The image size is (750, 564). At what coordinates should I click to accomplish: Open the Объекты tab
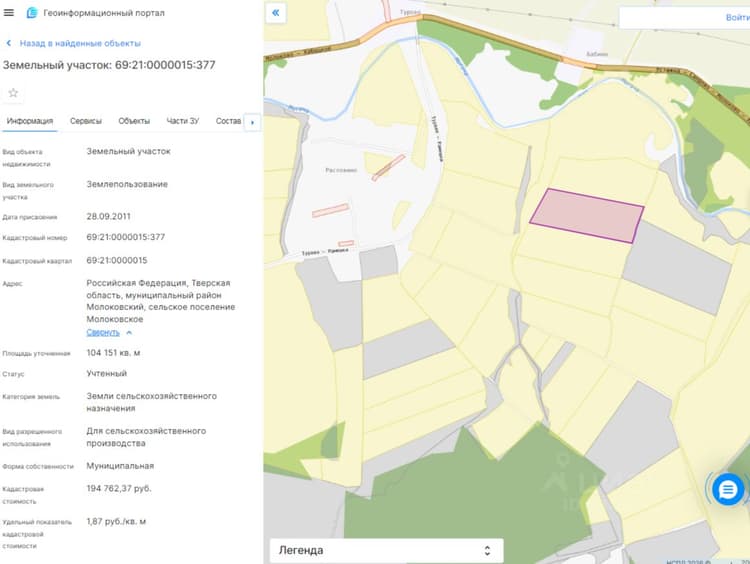pyautogui.click(x=134, y=121)
